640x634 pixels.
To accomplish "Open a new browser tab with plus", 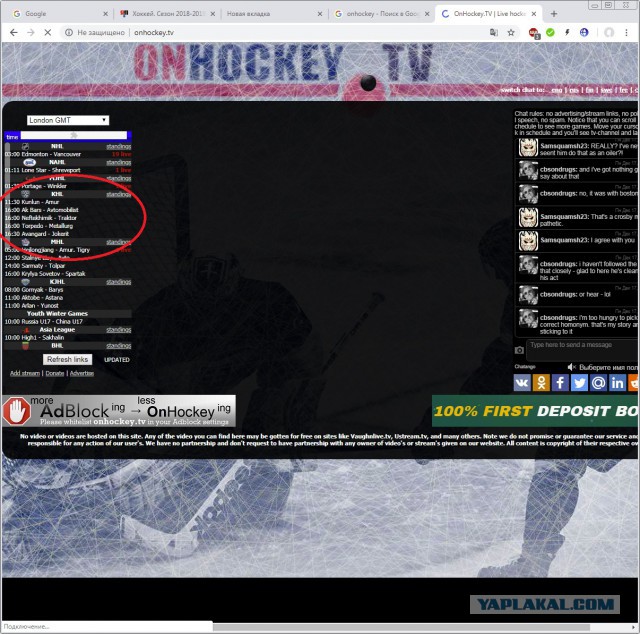I will click(x=553, y=14).
